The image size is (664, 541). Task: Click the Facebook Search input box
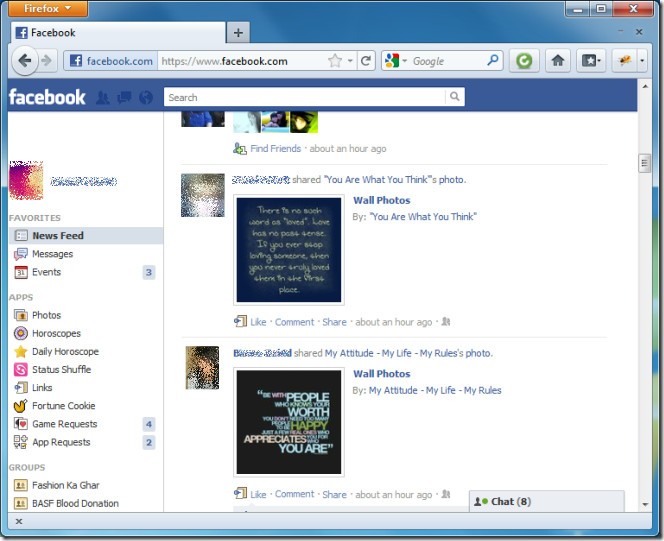[305, 97]
